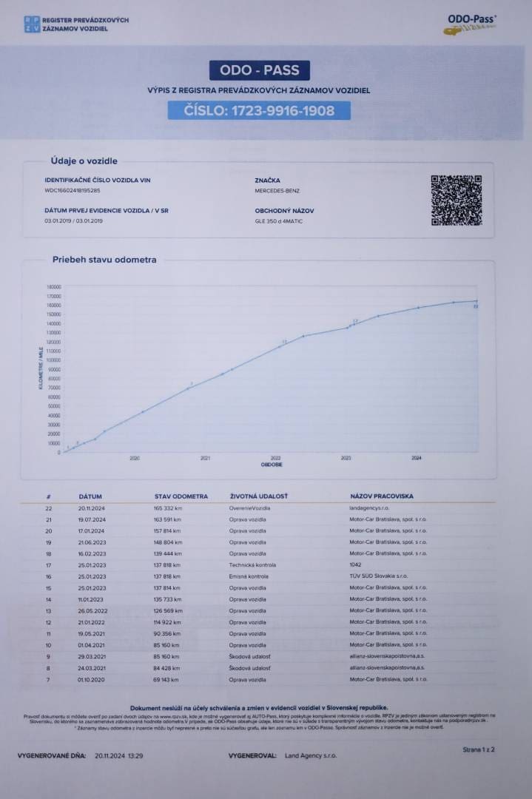Select odometer value 137 814 km
Screen dimensions: 532x799
click(x=166, y=588)
